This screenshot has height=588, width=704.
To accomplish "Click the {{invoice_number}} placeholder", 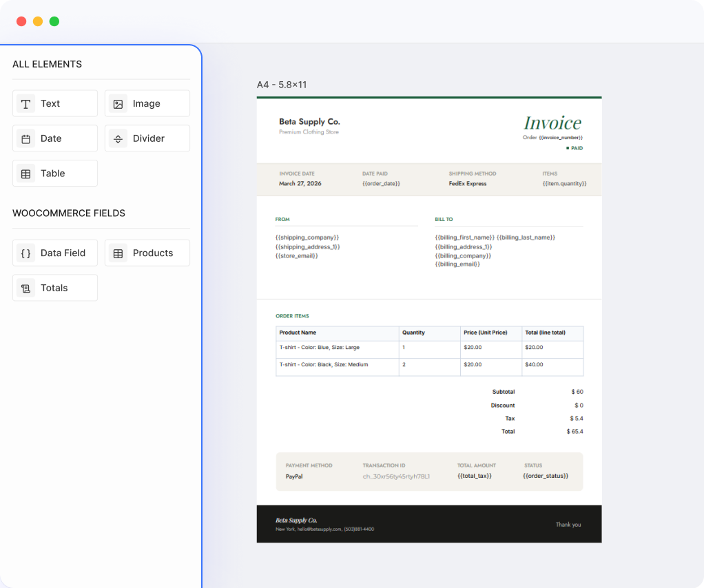I will click(x=561, y=138).
